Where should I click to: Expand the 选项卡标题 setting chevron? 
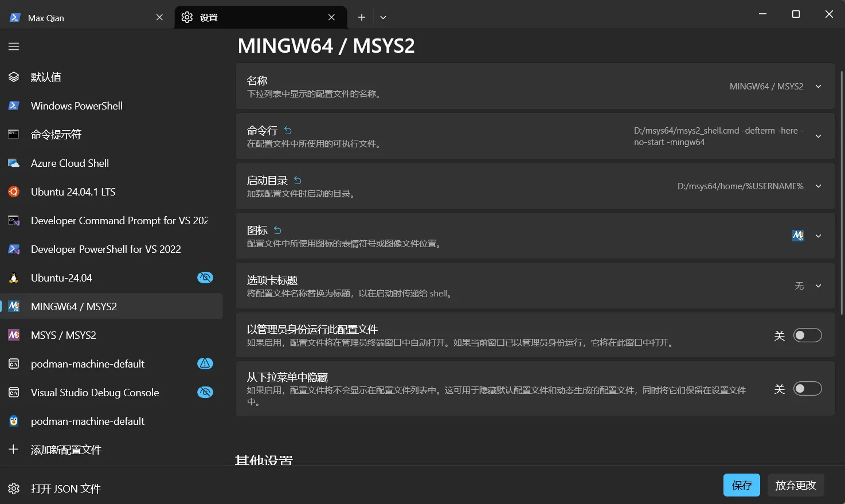(818, 286)
